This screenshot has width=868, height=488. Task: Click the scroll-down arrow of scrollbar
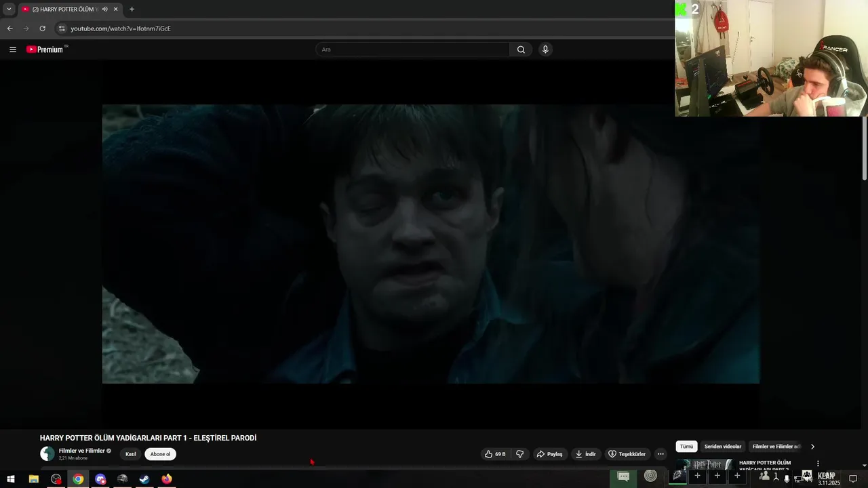(865, 465)
